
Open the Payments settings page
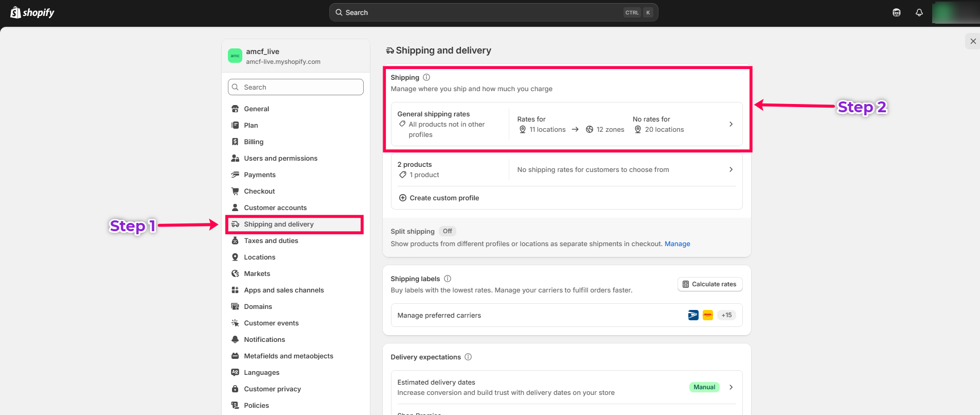tap(259, 175)
